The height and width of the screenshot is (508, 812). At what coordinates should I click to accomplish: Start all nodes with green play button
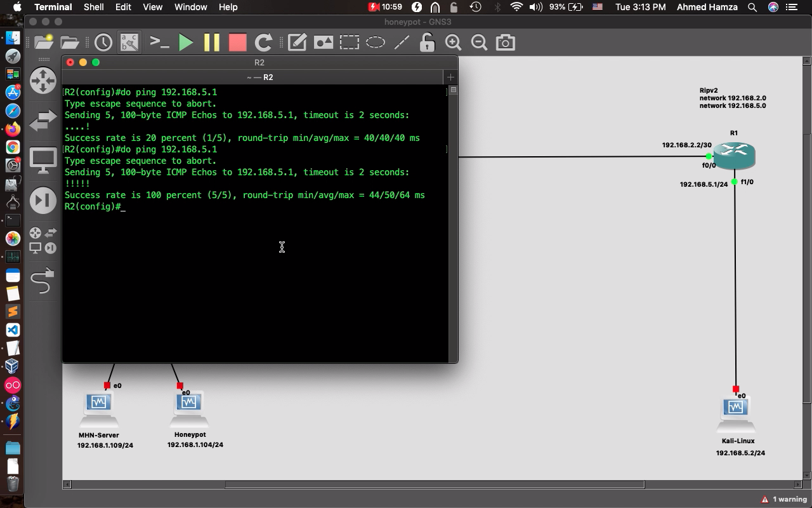[186, 43]
